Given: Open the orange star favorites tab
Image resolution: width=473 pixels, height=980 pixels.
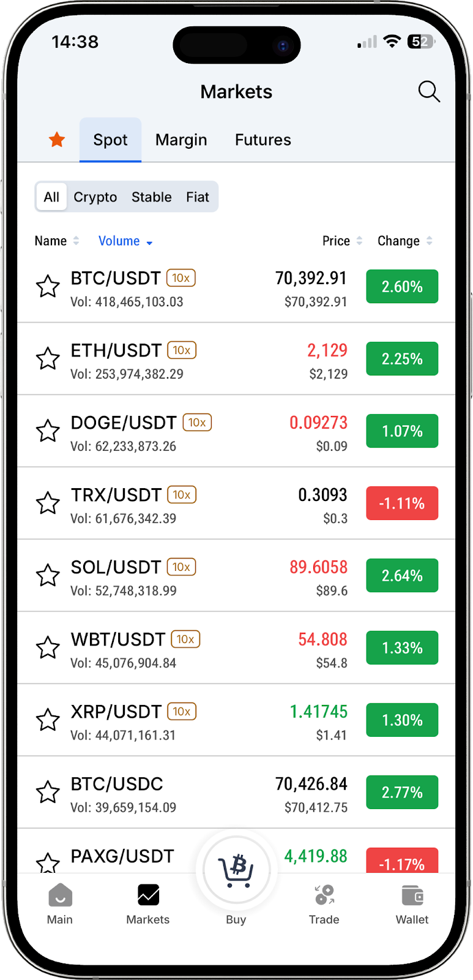Looking at the screenshot, I should pyautogui.click(x=57, y=140).
